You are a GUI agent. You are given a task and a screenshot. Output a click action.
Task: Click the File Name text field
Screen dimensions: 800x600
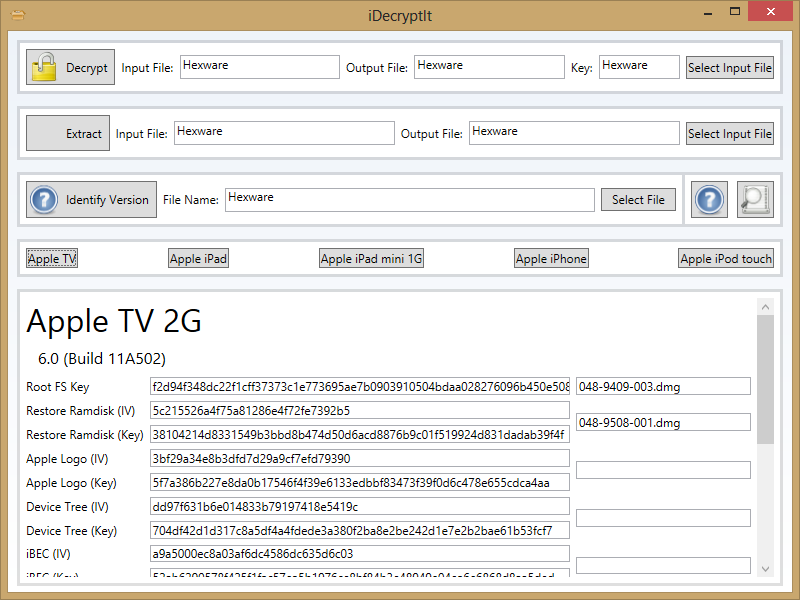tap(410, 199)
